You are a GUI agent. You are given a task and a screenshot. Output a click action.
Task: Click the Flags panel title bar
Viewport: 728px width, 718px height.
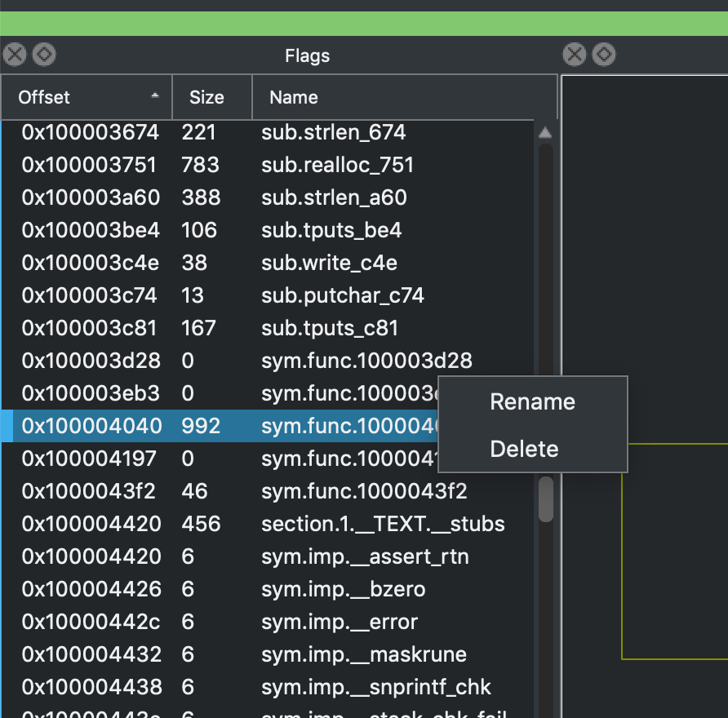[x=307, y=55]
